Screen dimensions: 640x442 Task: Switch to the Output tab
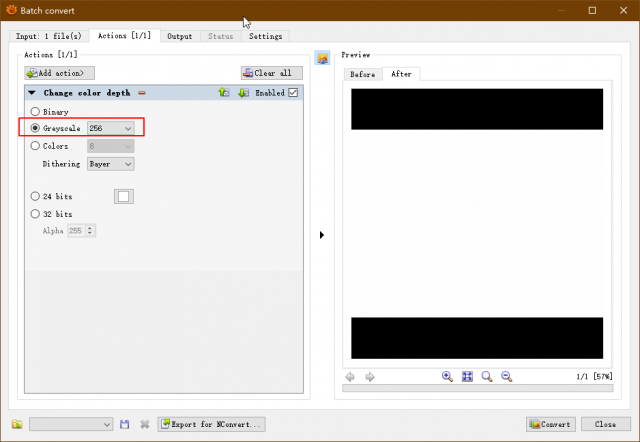[x=180, y=36]
